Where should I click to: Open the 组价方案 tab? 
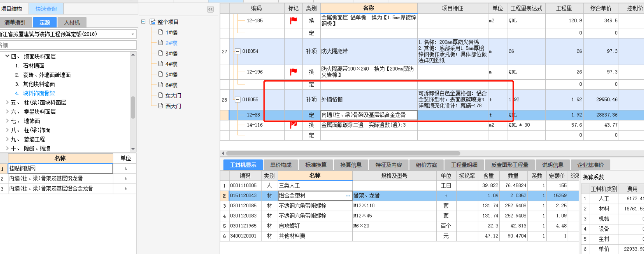[x=426, y=165]
